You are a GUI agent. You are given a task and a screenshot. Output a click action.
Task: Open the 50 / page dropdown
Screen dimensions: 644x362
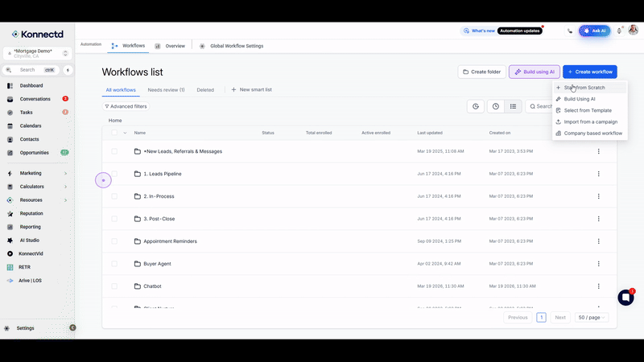(592, 318)
